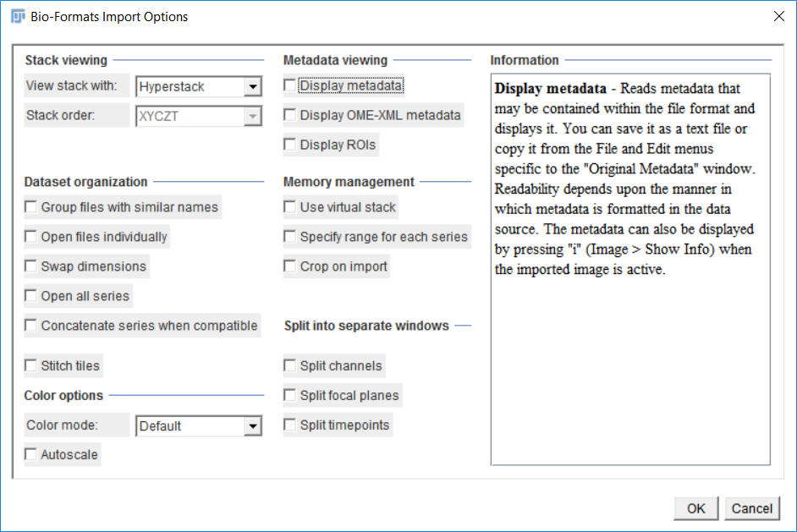Image resolution: width=797 pixels, height=532 pixels.
Task: Enable the Display metadata checkbox
Action: [x=290, y=85]
